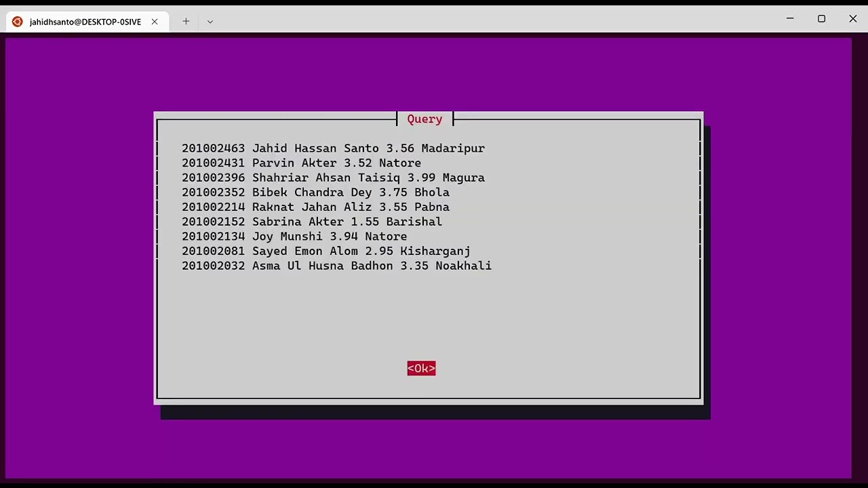Expand the terminal profile dropdown arrow
The height and width of the screenshot is (488, 868).
tap(210, 22)
